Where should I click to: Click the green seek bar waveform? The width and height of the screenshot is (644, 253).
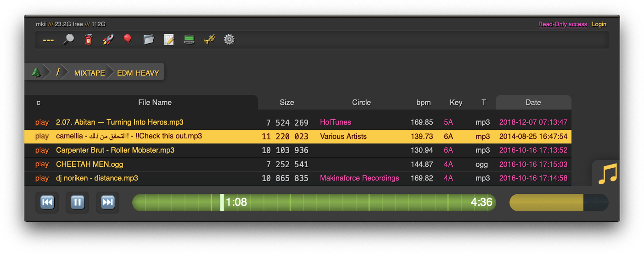314,202
